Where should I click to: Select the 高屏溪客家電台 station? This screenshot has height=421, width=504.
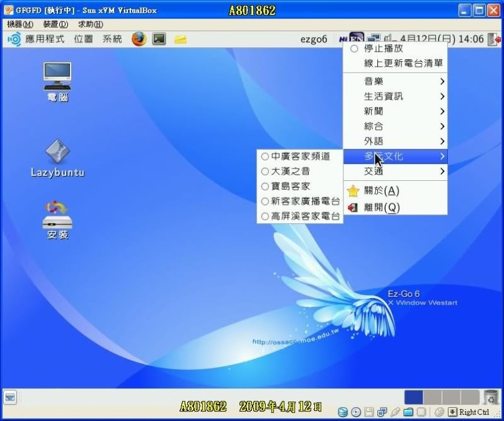300,216
